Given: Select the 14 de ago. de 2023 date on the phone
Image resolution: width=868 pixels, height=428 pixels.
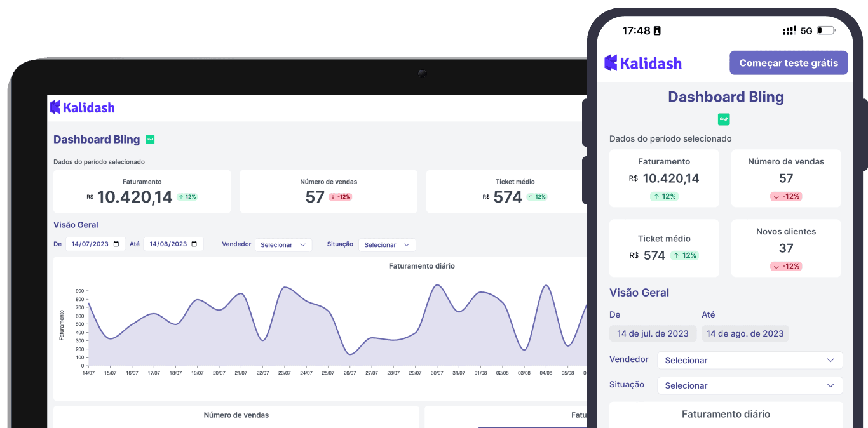Looking at the screenshot, I should point(745,333).
